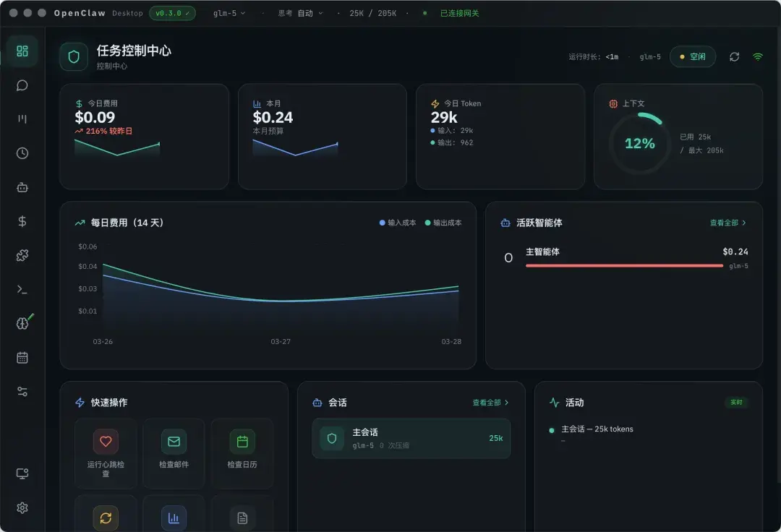Click 查看全部 in 活跃智能体 panel

click(x=727, y=223)
